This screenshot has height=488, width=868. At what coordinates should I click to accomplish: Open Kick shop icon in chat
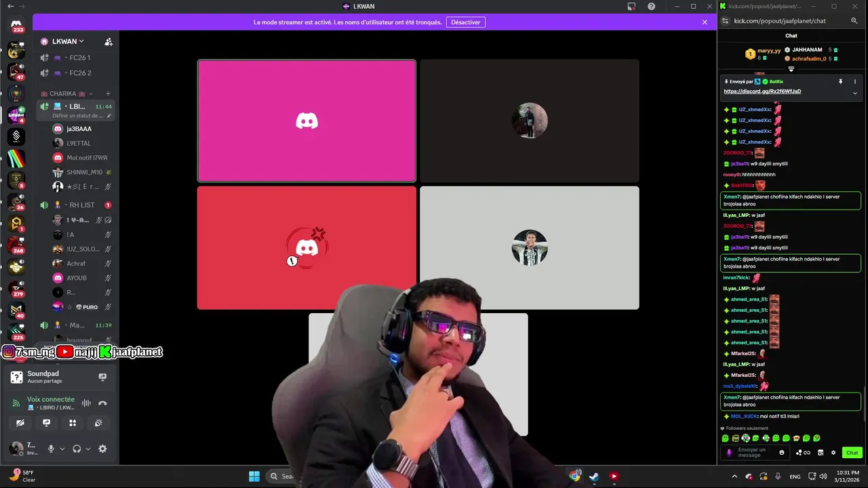tap(821, 453)
